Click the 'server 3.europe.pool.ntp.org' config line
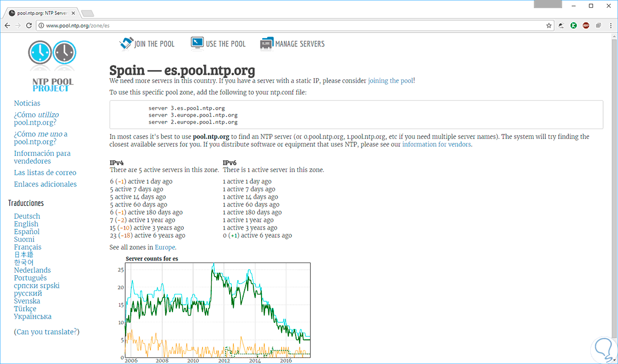This screenshot has height=364, width=618. pyautogui.click(x=193, y=115)
